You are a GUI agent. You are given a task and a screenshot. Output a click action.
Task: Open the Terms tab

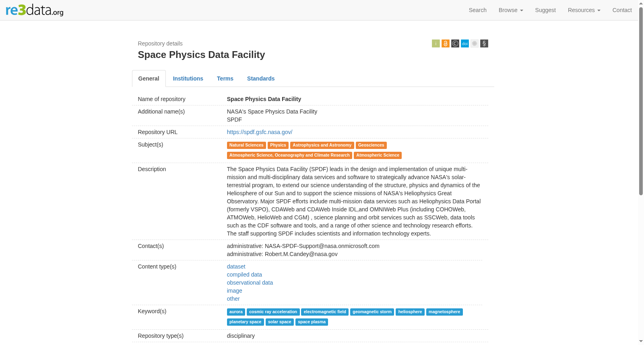[x=225, y=79]
